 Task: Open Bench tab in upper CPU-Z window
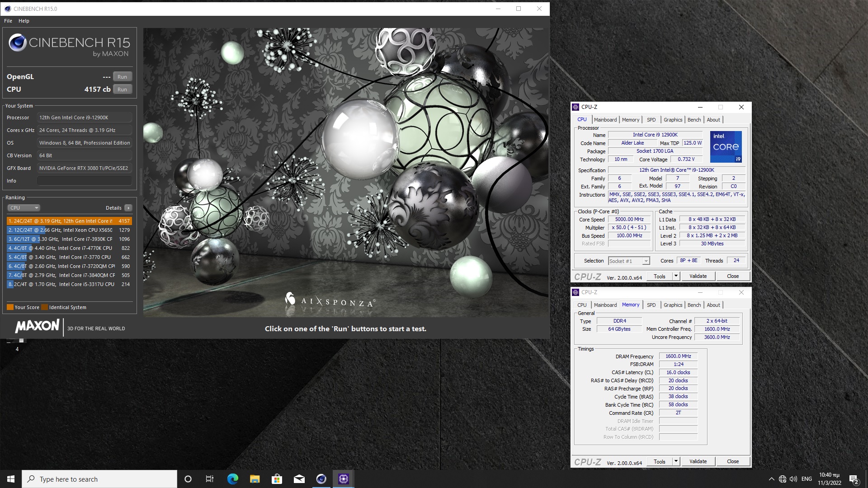pos(694,120)
